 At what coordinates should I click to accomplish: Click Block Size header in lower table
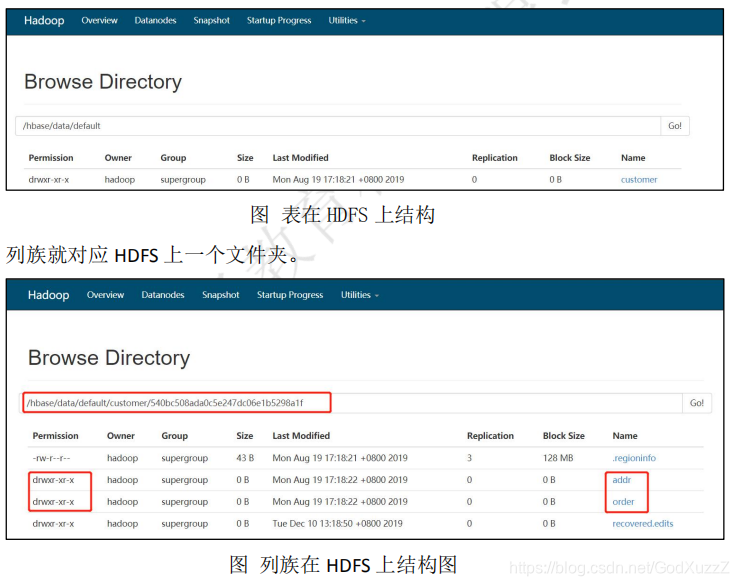[564, 436]
